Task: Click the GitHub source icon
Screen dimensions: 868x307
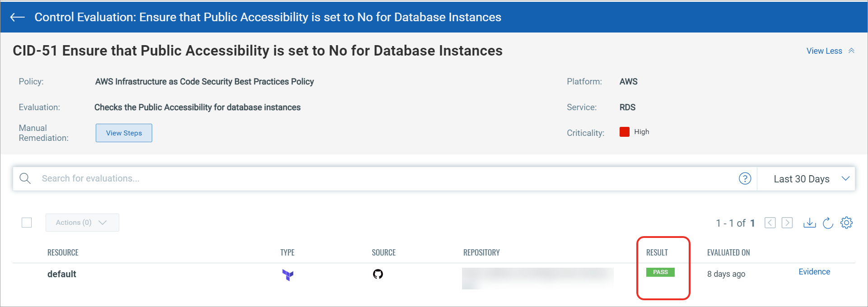Action: tap(378, 274)
